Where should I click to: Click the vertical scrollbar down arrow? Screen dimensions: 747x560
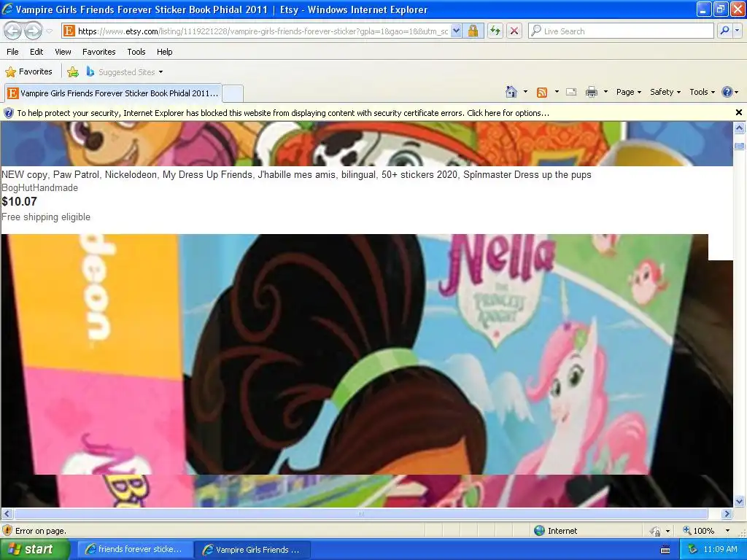[740, 501]
